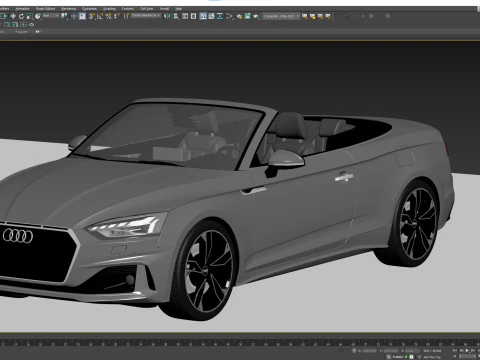The width and height of the screenshot is (480, 360).
Task: Toggle the Layer Explorer
Action: [x=193, y=16]
